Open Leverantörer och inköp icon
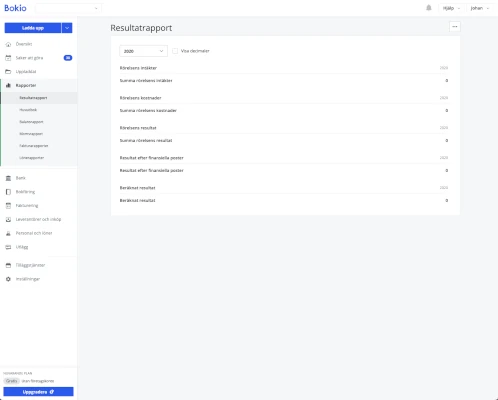The height and width of the screenshot is (400, 498). point(8,219)
